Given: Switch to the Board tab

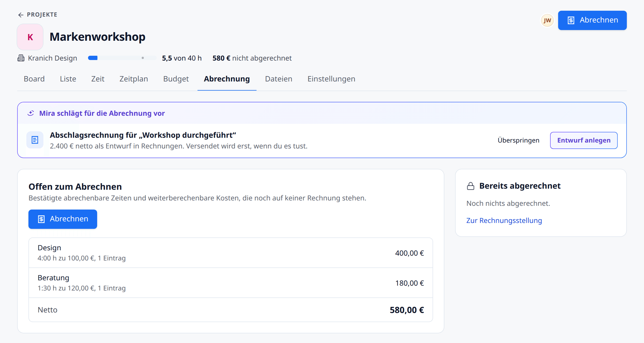Looking at the screenshot, I should coord(34,79).
